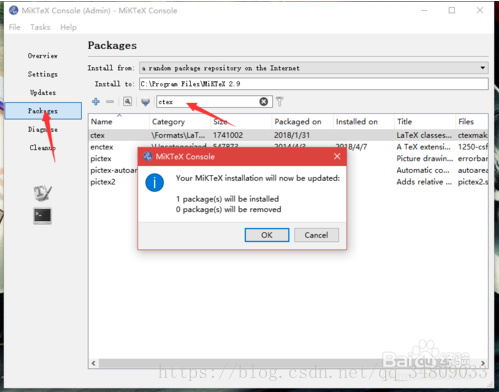This screenshot has height=392, width=499.
Task: Maximize the MiKTeX Console window
Action: [452, 10]
